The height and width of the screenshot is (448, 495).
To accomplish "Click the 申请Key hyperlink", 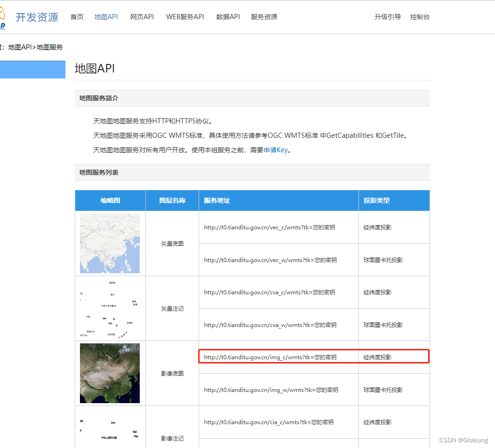I will [x=276, y=150].
